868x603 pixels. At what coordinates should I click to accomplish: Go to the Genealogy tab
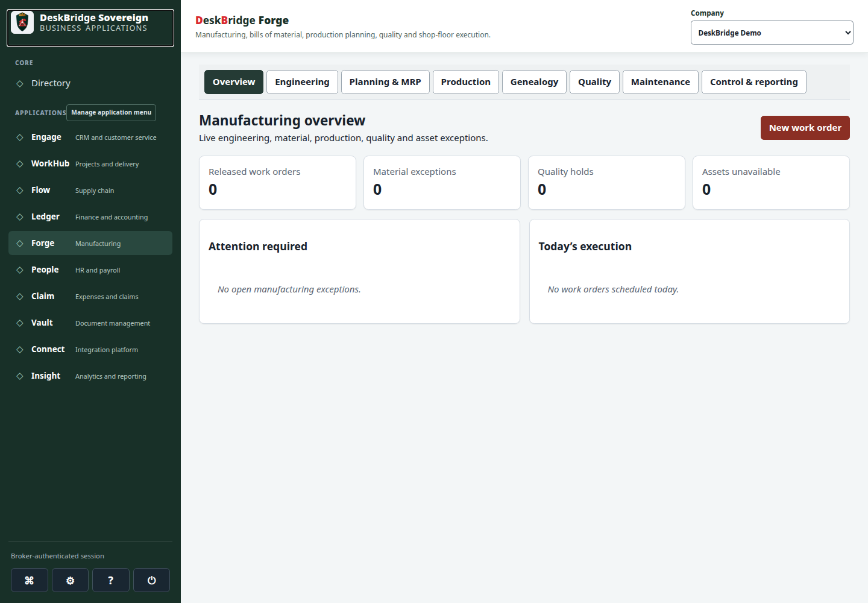(534, 82)
